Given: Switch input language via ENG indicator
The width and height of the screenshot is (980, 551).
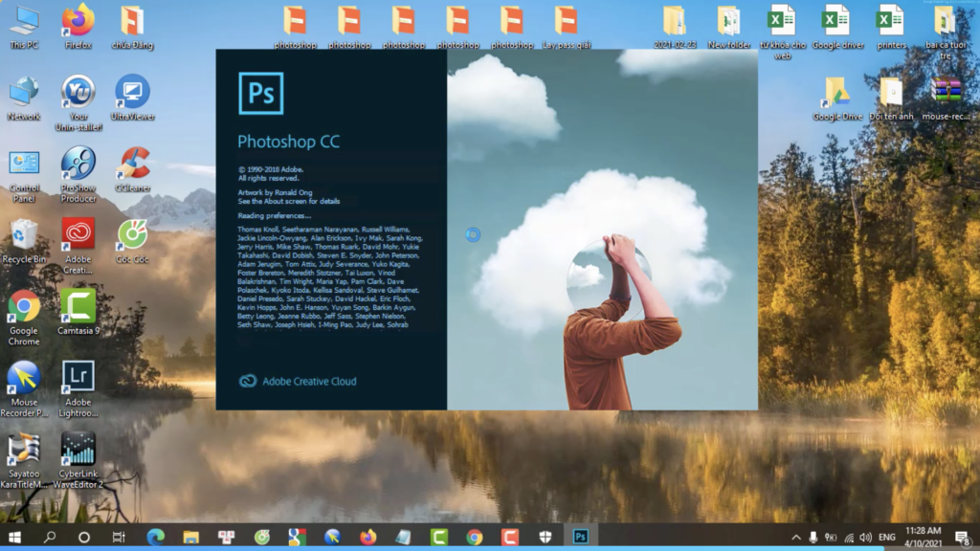Looking at the screenshot, I should (x=887, y=538).
